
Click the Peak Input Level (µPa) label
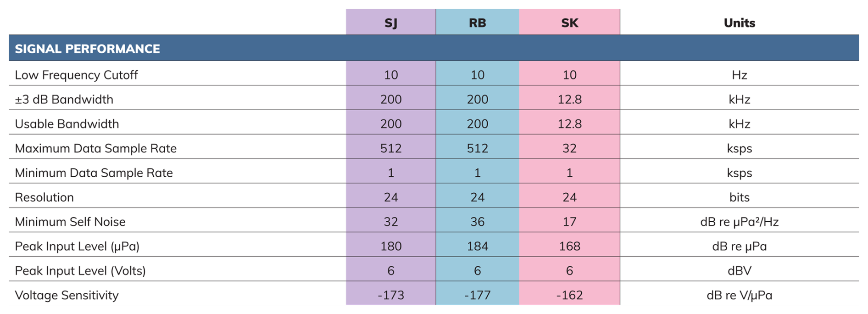[x=77, y=246]
